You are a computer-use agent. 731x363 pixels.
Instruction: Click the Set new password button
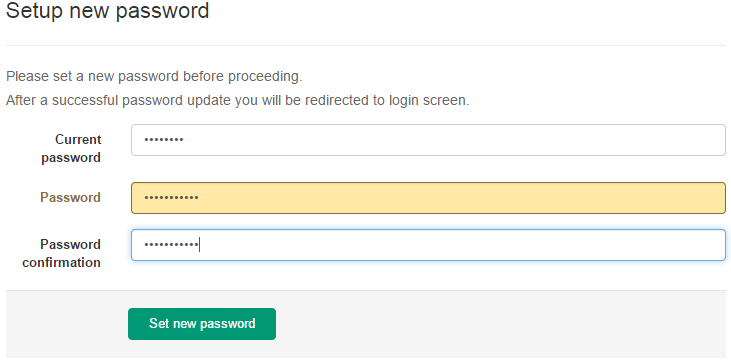[x=202, y=324]
